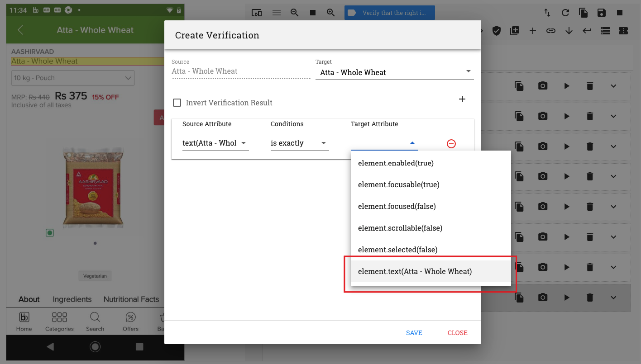Click the camera icon in the topmost step row
This screenshot has width=641, height=364.
(x=543, y=86)
